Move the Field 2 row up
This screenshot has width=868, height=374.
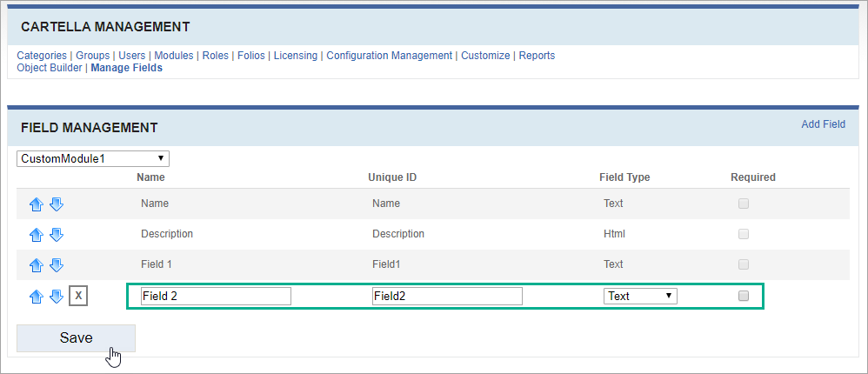click(x=36, y=297)
